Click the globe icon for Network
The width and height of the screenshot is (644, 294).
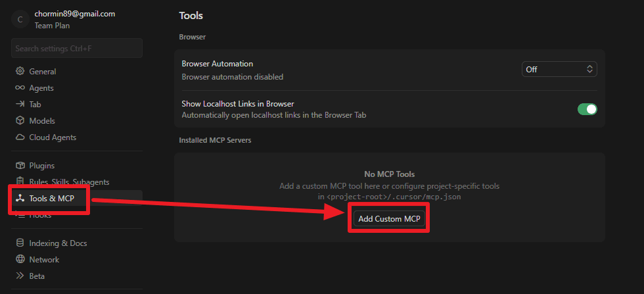20,260
